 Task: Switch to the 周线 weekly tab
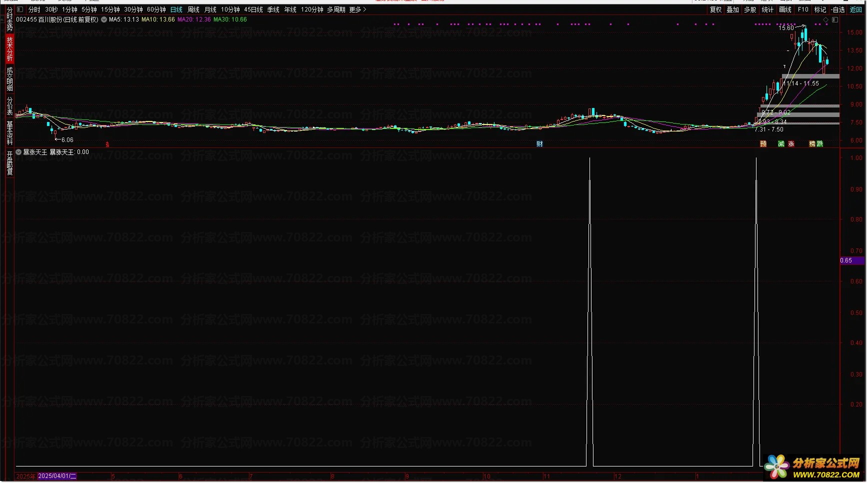193,9
